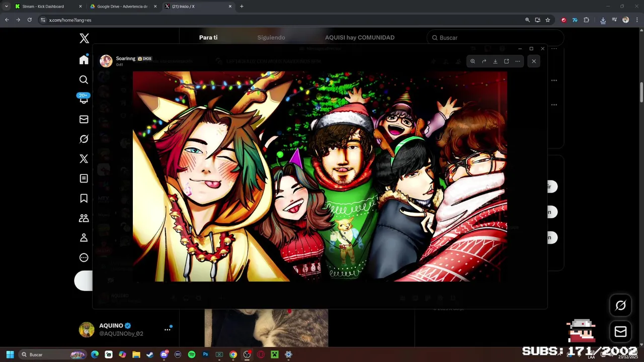
Task: Select the Inicio / X browser tab
Action: coord(198,7)
